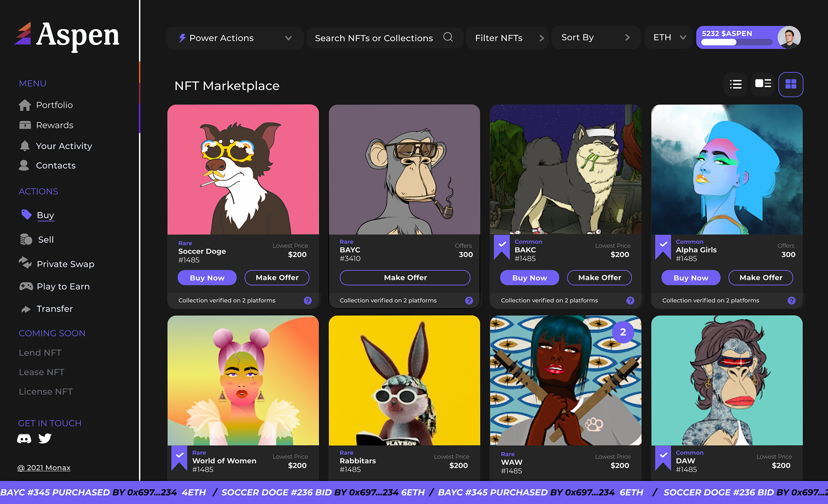Image resolution: width=828 pixels, height=504 pixels.
Task: Select Play to Earn action
Action: [63, 286]
